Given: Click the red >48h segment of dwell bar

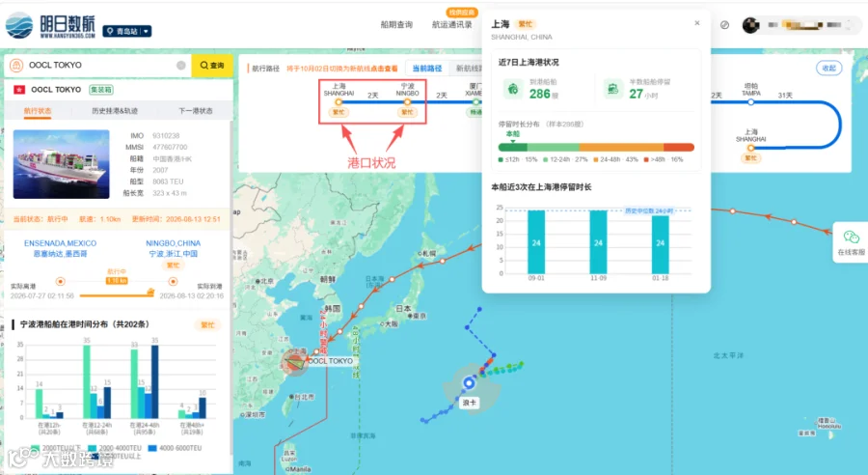Looking at the screenshot, I should 679,148.
